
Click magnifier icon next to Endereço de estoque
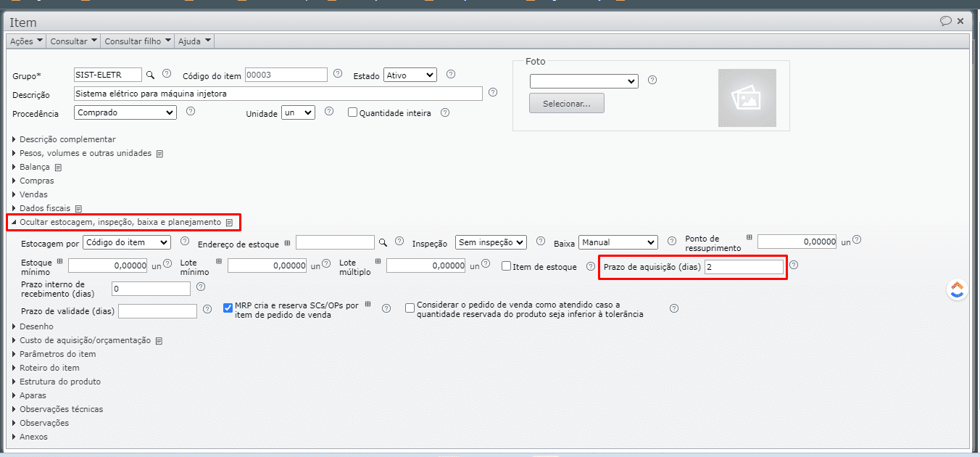(383, 242)
